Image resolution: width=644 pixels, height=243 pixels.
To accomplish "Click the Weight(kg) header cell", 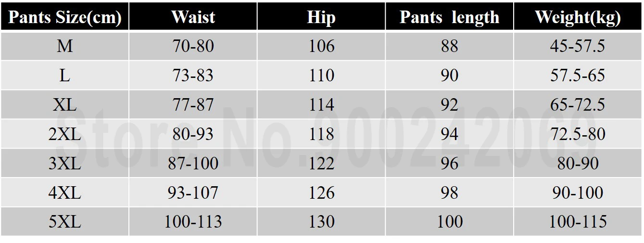I will tap(578, 17).
